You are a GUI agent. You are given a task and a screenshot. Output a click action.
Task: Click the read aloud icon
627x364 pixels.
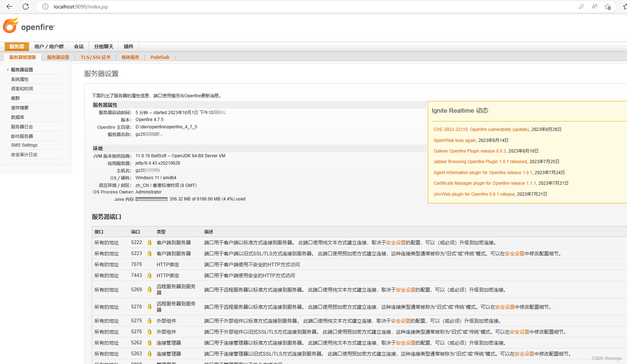tap(594, 7)
